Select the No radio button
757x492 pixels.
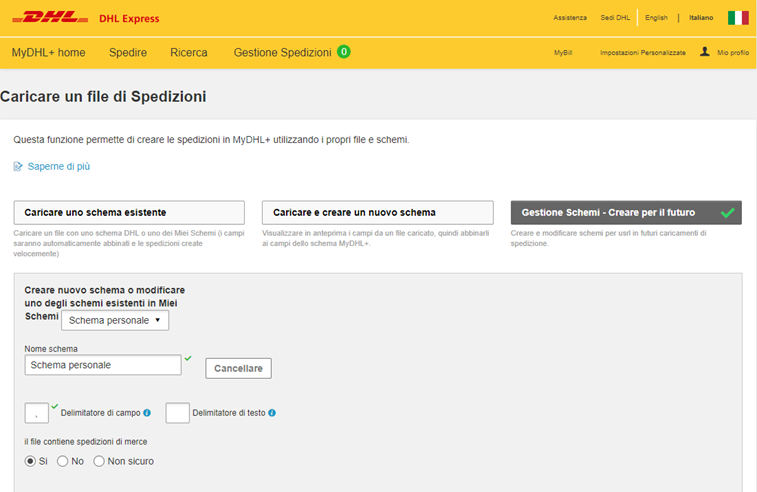63,461
